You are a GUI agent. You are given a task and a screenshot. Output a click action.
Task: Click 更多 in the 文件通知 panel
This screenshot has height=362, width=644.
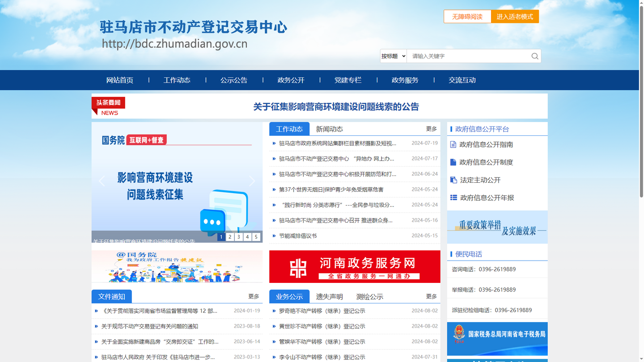pos(254,296)
